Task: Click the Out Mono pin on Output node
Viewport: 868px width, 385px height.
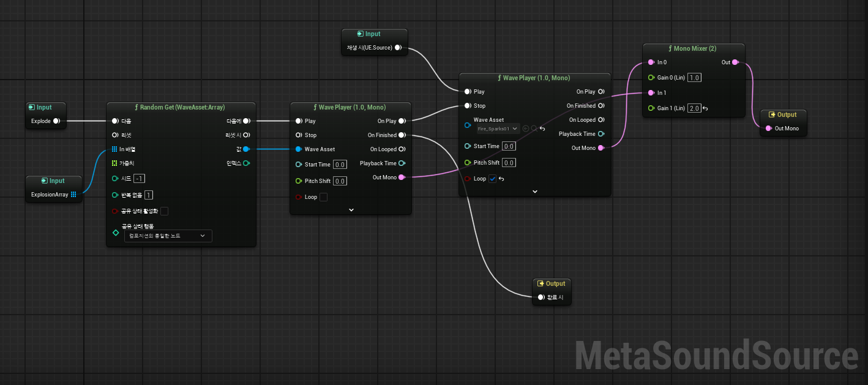Action: pyautogui.click(x=768, y=129)
